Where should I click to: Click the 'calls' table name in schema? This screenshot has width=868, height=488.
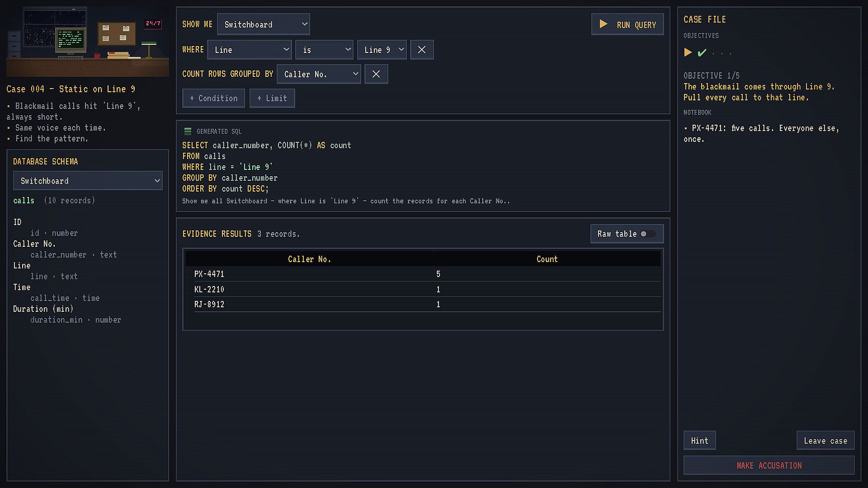(24, 200)
